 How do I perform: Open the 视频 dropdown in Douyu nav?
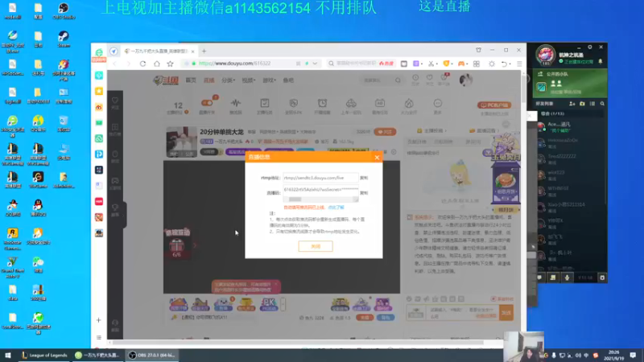coord(249,80)
